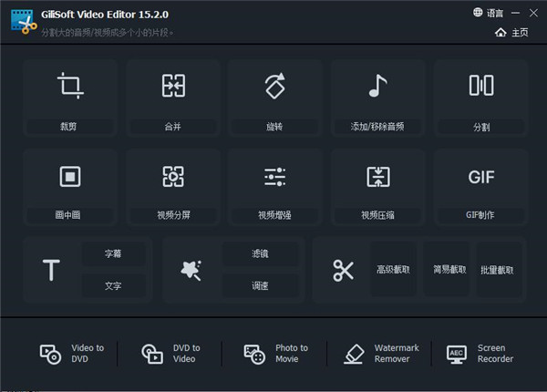Launch Watermark Remover tool
This screenshot has height=392, width=547.
pos(383,354)
